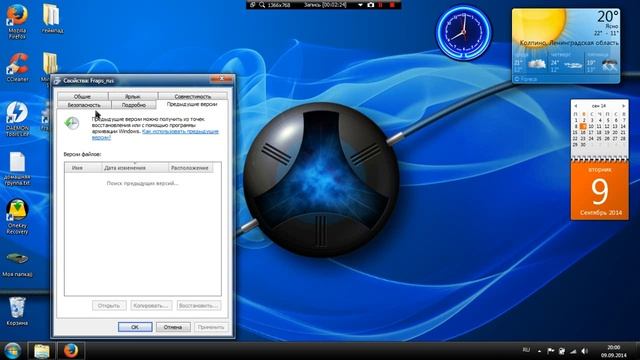Open the Mozilla Firefox desktop shortcut
The image size is (640, 360).
(17, 20)
